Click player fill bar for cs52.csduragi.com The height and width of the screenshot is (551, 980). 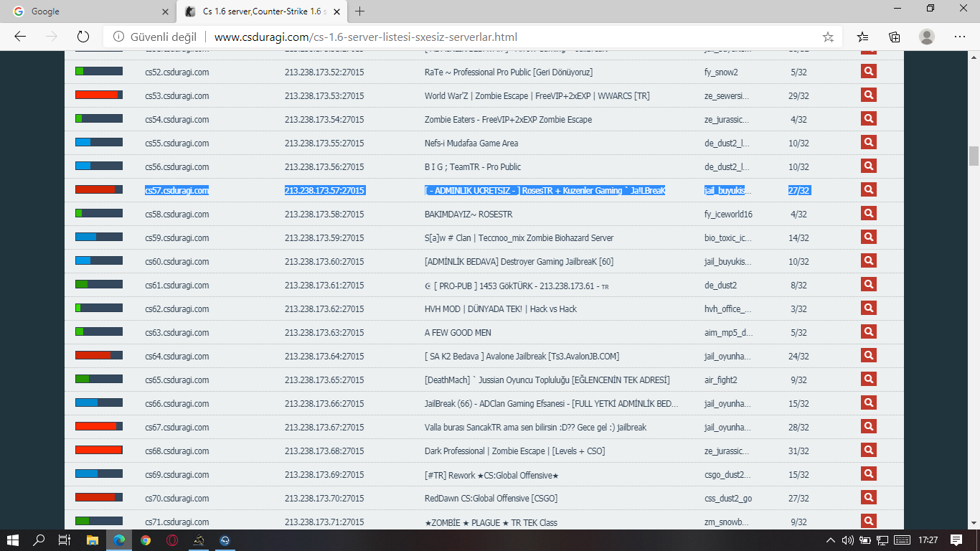tap(99, 71)
